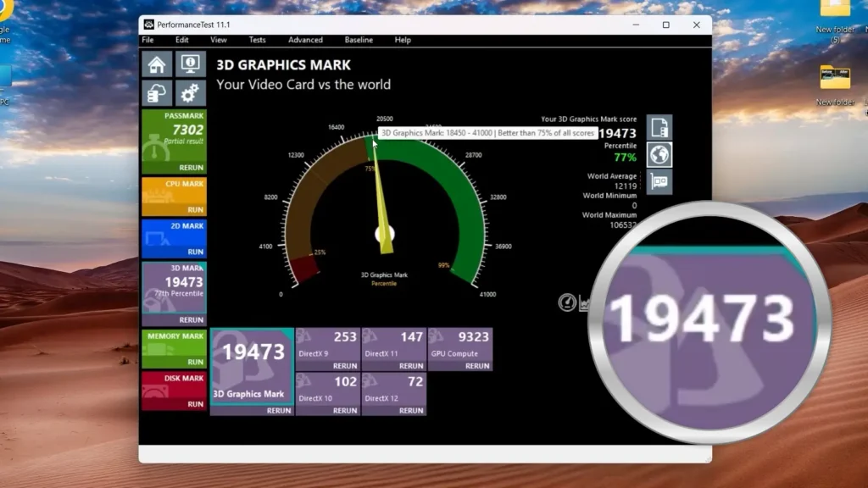Select the gauge view icon

click(x=567, y=302)
